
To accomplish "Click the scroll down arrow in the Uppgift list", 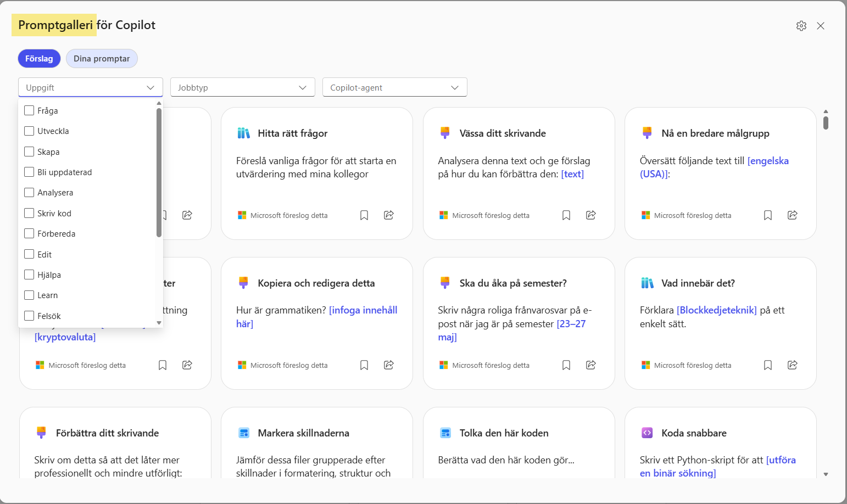I will (x=159, y=323).
